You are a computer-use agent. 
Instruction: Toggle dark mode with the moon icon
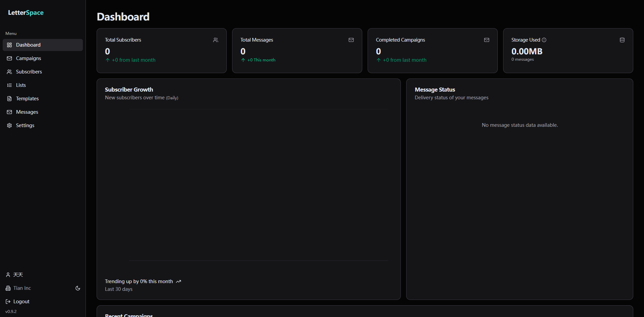tap(78, 288)
